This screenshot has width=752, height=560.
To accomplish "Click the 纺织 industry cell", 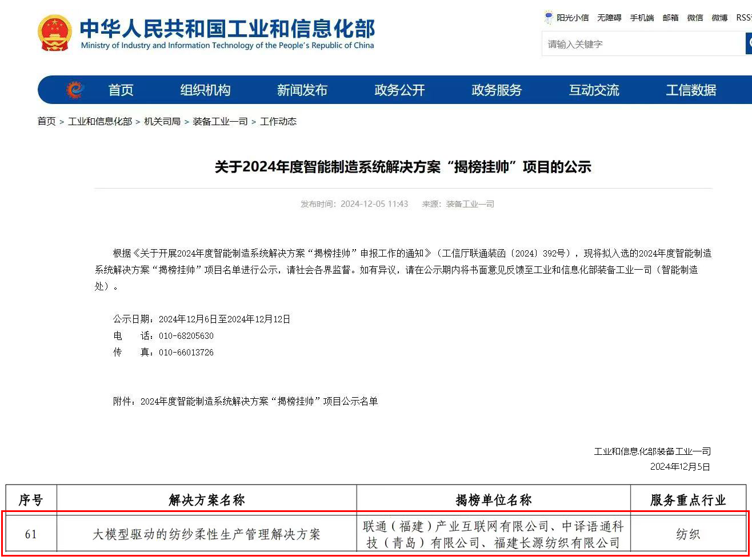I will click(688, 534).
